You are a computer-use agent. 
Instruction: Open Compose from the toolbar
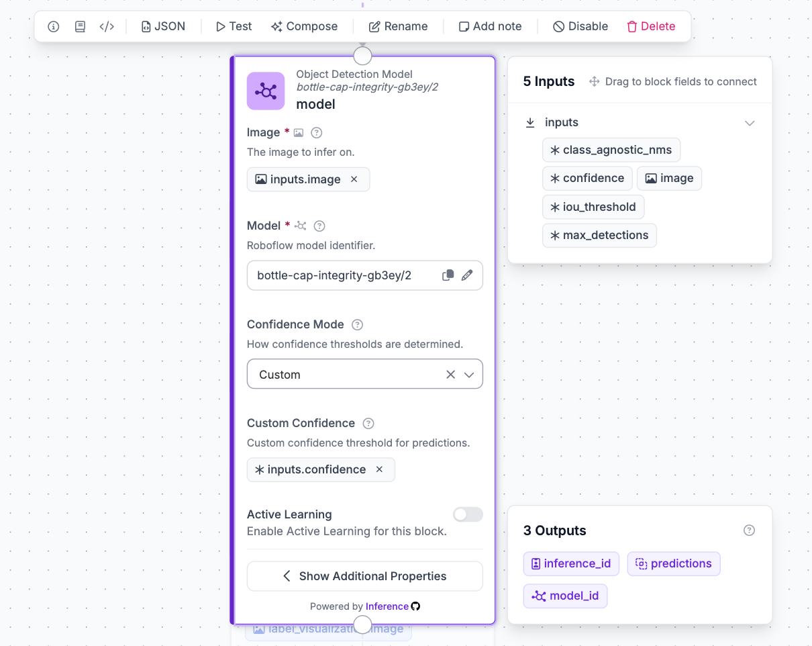pos(304,27)
